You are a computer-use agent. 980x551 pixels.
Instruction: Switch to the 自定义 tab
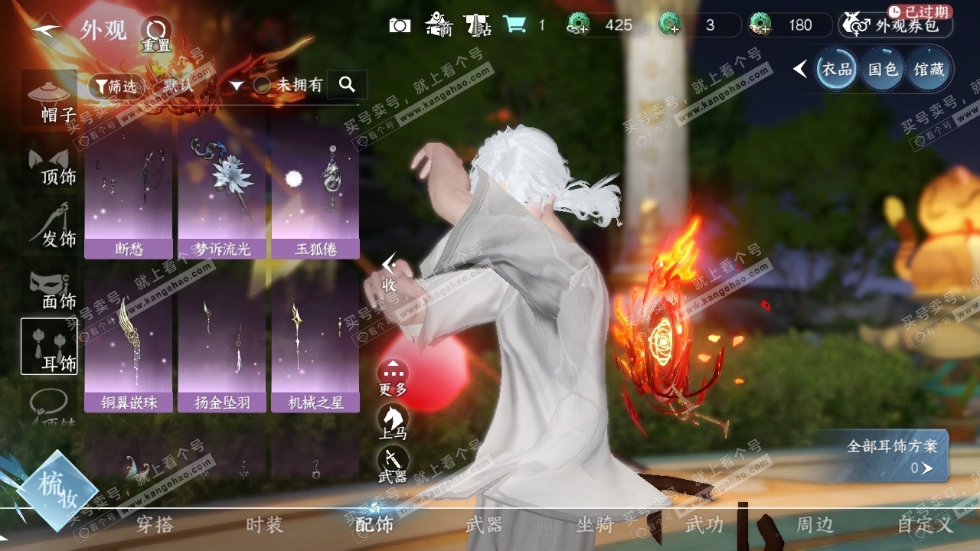pyautogui.click(x=926, y=524)
